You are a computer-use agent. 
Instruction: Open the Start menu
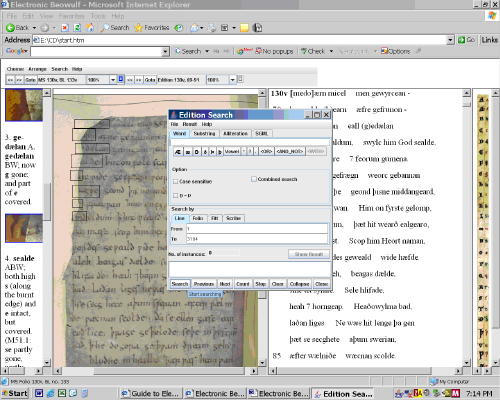point(15,393)
